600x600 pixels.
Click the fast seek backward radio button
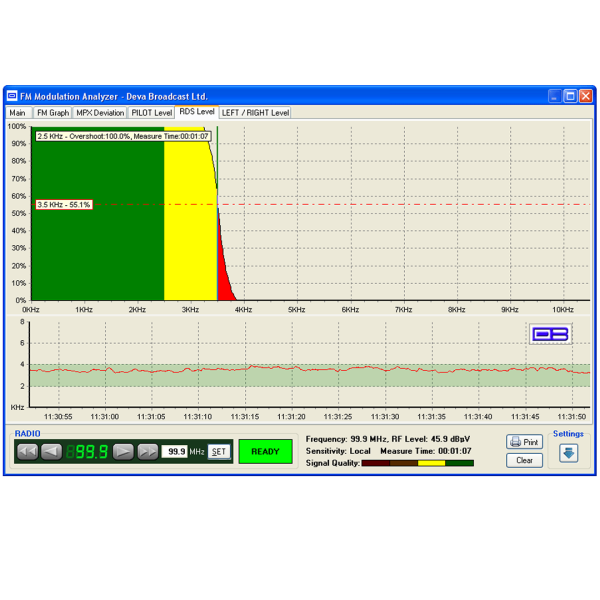click(28, 452)
